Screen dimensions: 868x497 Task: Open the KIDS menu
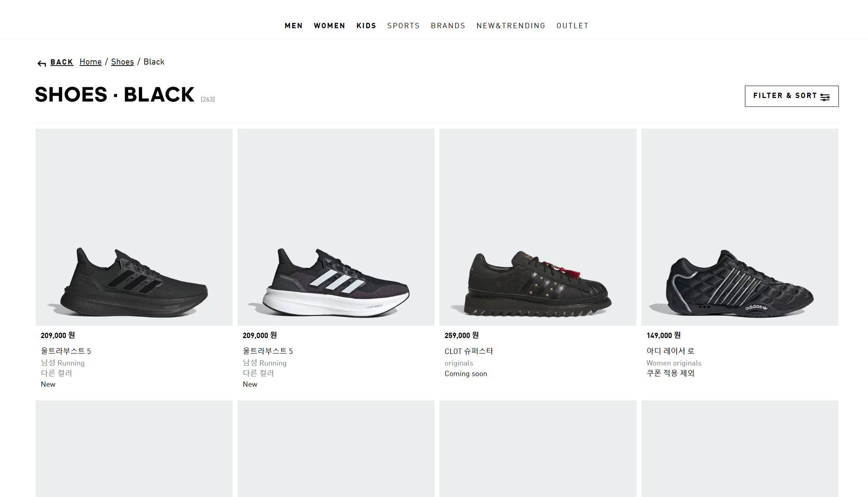pyautogui.click(x=366, y=26)
